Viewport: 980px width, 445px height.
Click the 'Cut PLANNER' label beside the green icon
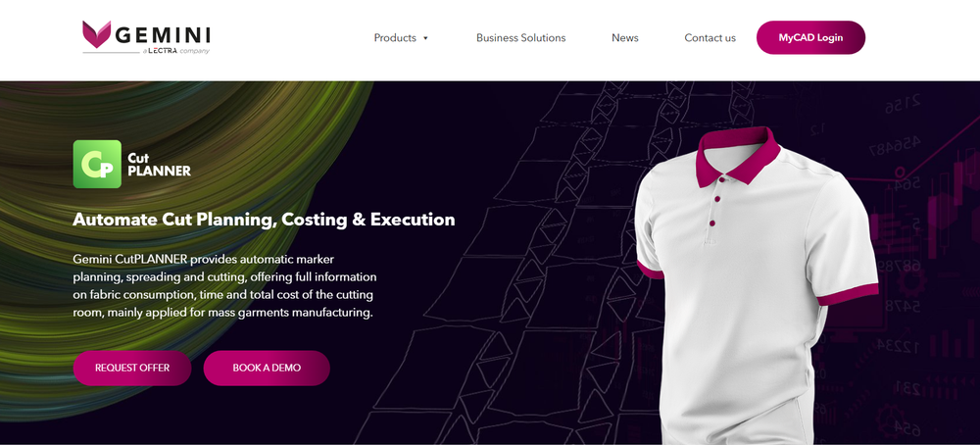point(159,165)
